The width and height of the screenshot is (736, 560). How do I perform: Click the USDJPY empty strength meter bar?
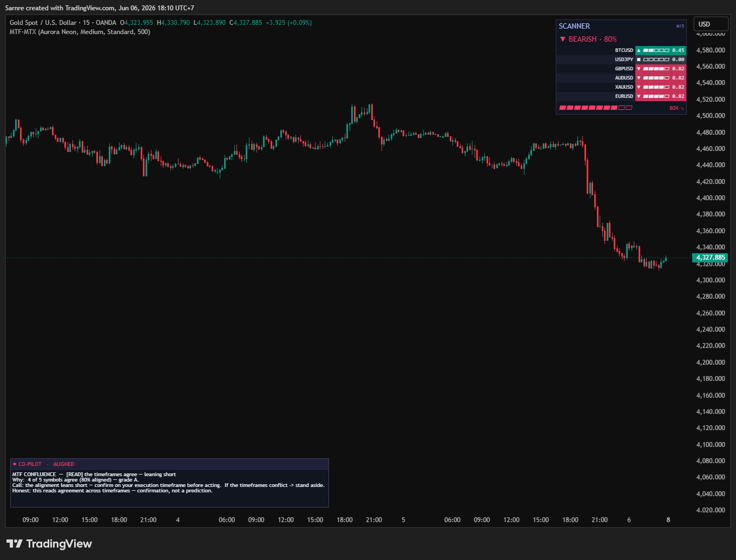[656, 60]
